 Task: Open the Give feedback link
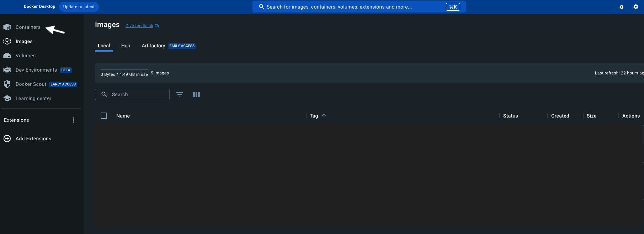point(139,26)
